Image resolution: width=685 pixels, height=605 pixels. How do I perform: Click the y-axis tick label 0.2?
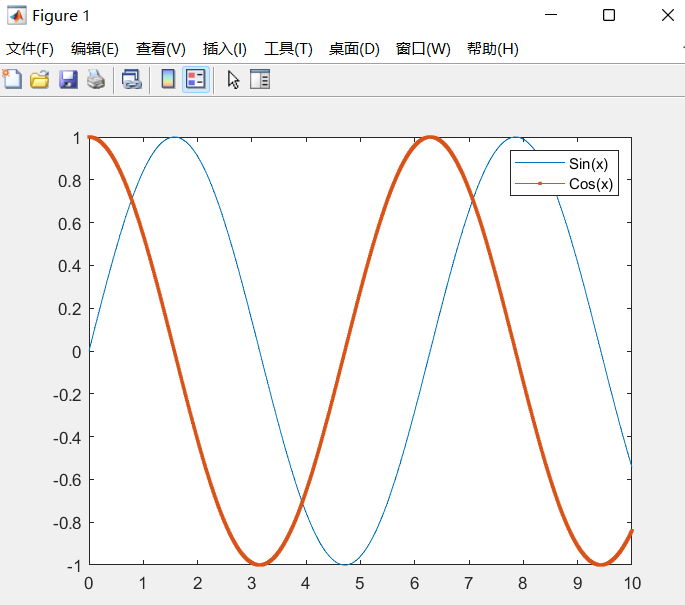69,309
